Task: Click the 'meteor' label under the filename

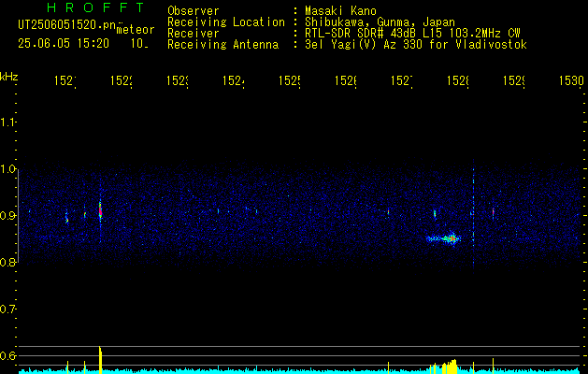Action: pyautogui.click(x=136, y=30)
